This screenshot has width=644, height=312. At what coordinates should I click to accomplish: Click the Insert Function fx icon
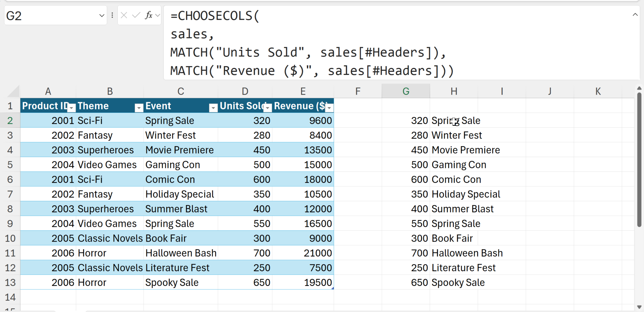pos(148,15)
